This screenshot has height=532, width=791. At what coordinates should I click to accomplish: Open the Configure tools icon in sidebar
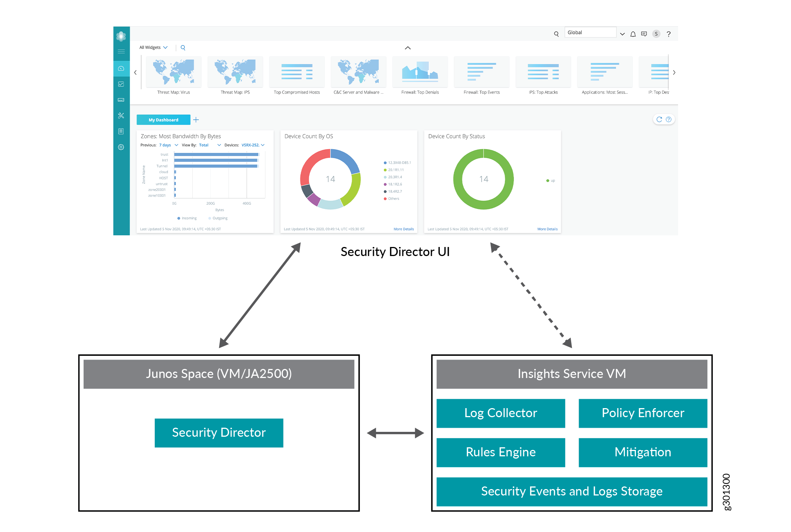coord(121,116)
